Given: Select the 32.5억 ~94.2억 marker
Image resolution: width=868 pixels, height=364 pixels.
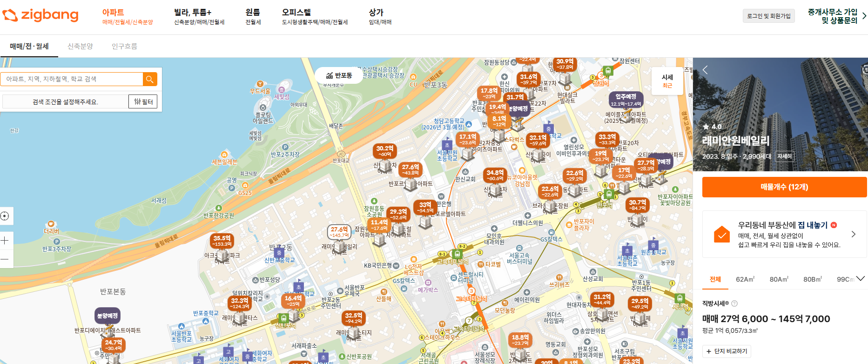Looking at the screenshot, I should pos(354,318).
